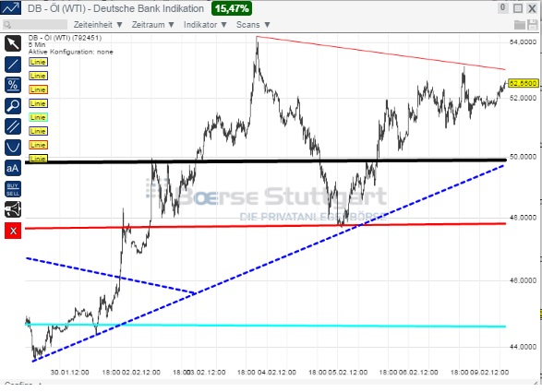Select the arrow pointer tool
Image resolution: width=542 pixels, height=392 pixels.
pyautogui.click(x=13, y=44)
